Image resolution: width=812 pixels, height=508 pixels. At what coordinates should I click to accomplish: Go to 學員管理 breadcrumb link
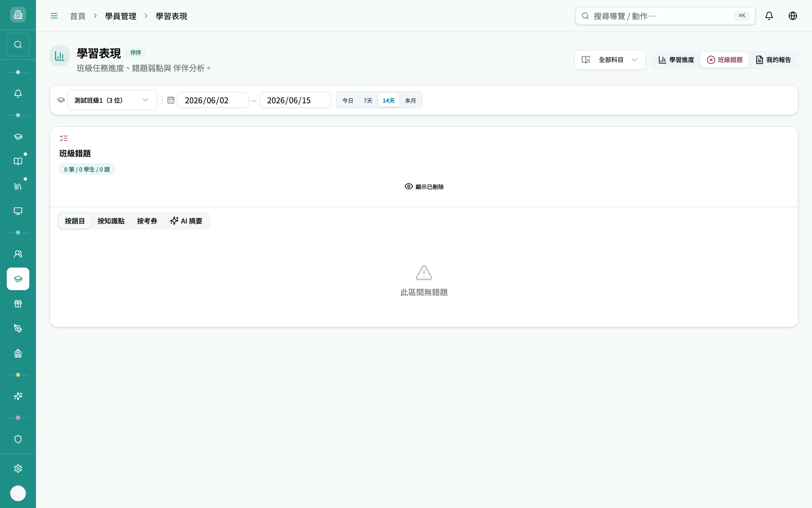click(x=121, y=16)
